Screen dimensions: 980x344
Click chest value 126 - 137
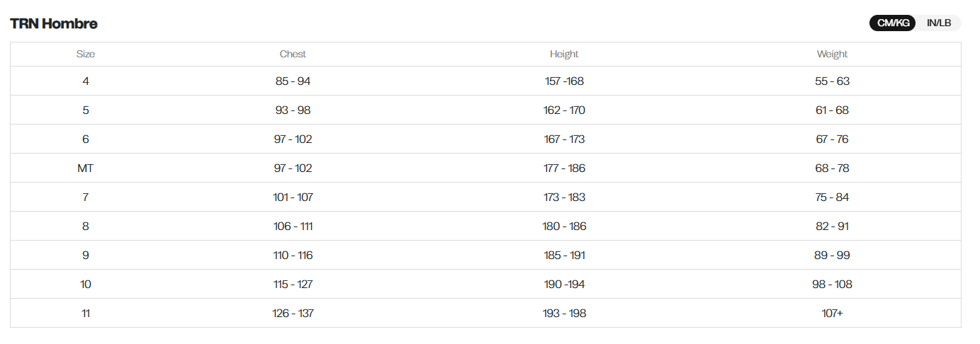pos(293,314)
